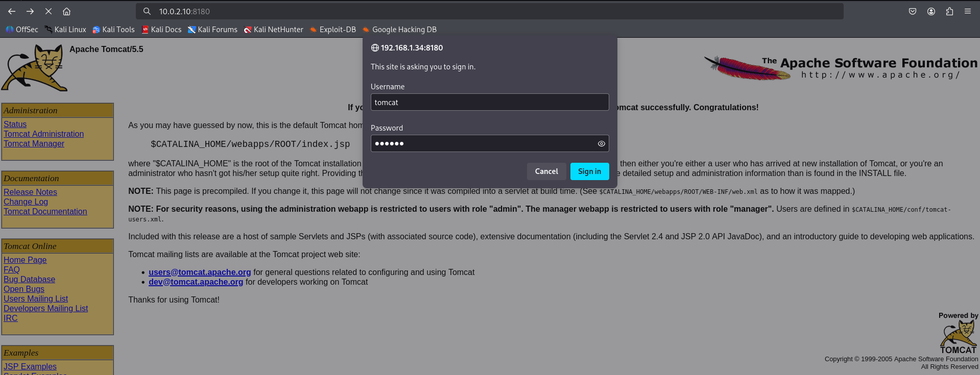Open the Kali Tools bookmark
Viewport: 980px width, 375px height.
pos(113,30)
